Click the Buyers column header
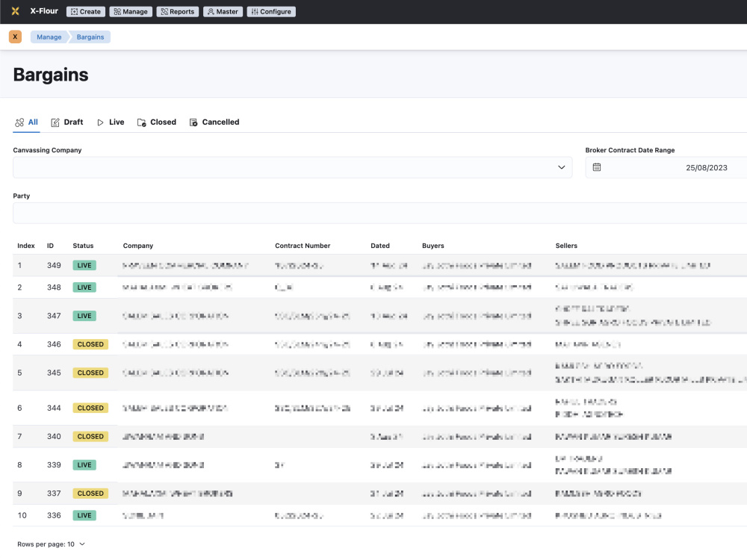This screenshot has height=560, width=747. tap(433, 246)
